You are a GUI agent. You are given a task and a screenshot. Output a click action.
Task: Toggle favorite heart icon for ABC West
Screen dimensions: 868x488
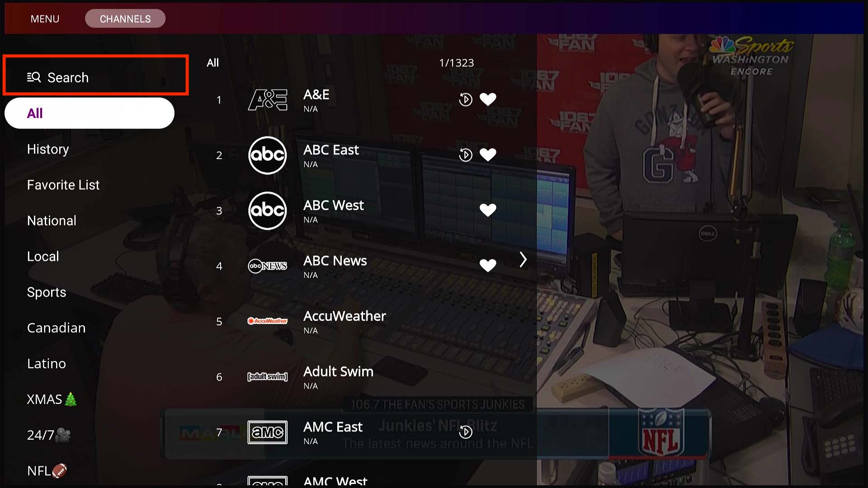click(488, 210)
